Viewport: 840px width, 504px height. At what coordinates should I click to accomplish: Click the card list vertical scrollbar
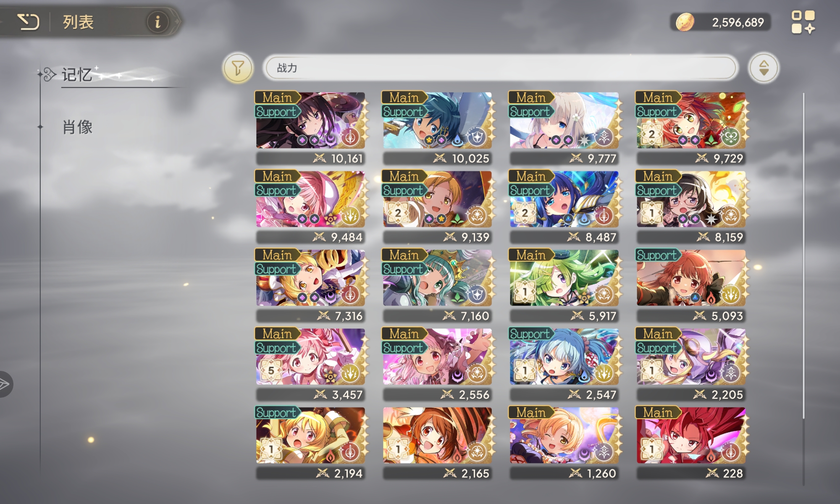pos(803,255)
